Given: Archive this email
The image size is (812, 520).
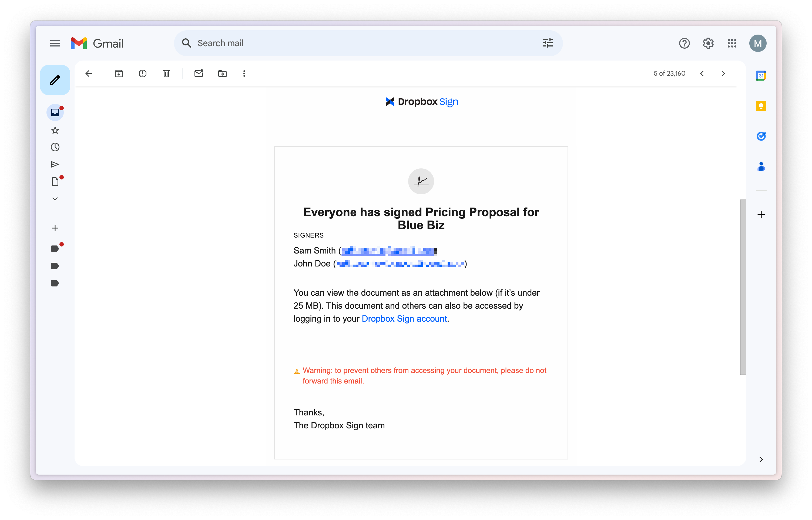Looking at the screenshot, I should pyautogui.click(x=119, y=74).
